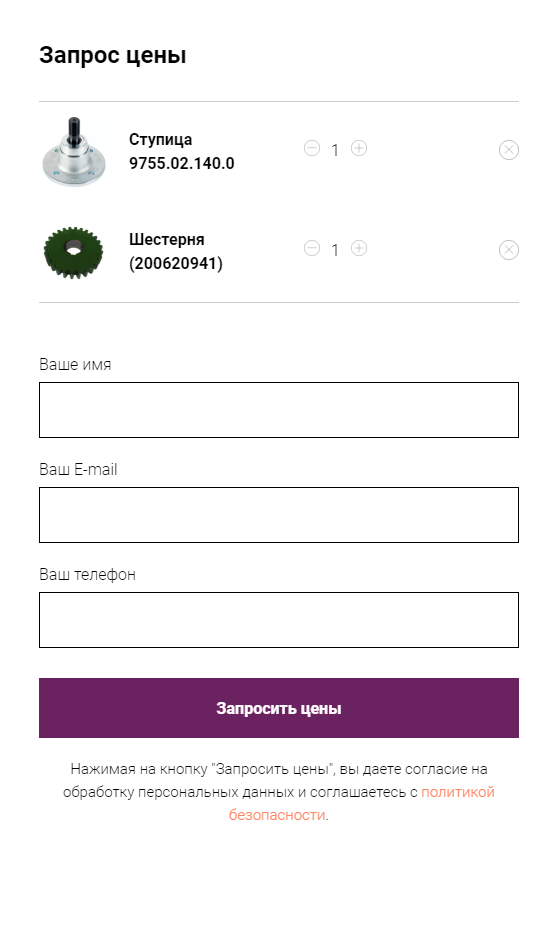This screenshot has width=551, height=927.
Task: Select the Ваш E-mail field label
Action: pyautogui.click(x=78, y=469)
